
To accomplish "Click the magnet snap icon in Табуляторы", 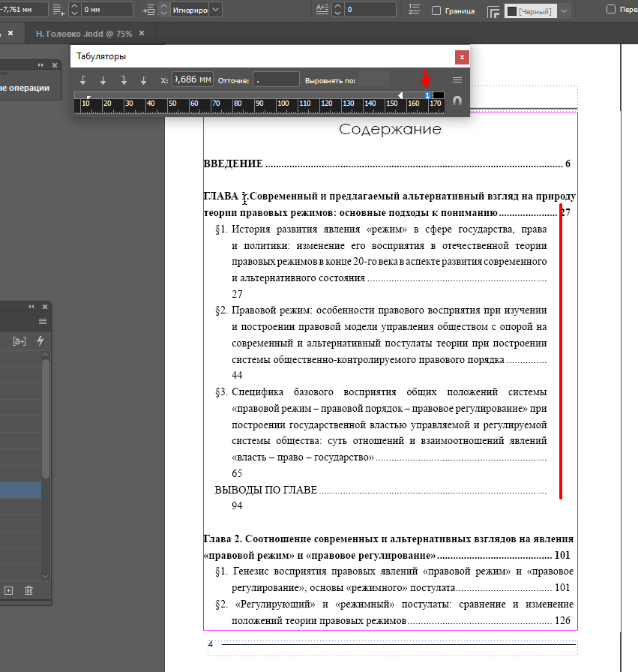I will click(457, 100).
